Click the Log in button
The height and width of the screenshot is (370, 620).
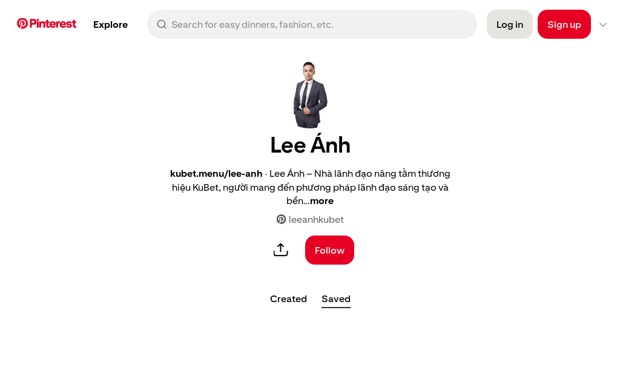[x=510, y=25]
